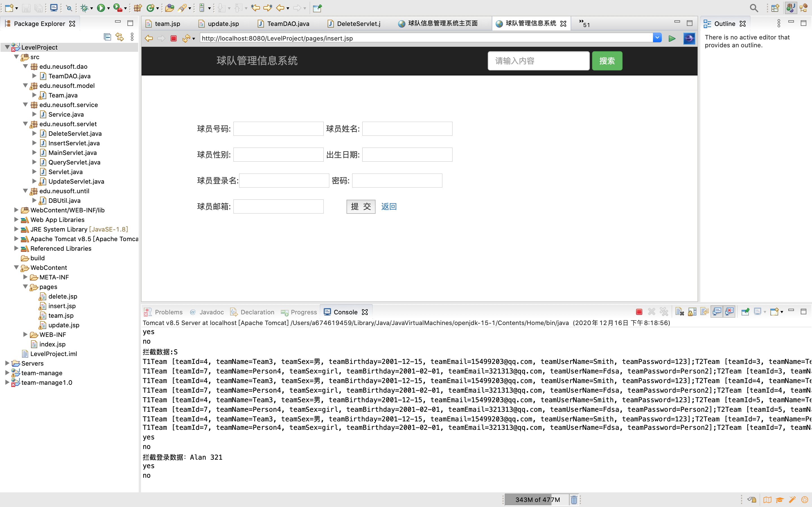The width and height of the screenshot is (812, 507).
Task: Switch to the TeamDAO.java editor tab
Action: pyautogui.click(x=288, y=23)
